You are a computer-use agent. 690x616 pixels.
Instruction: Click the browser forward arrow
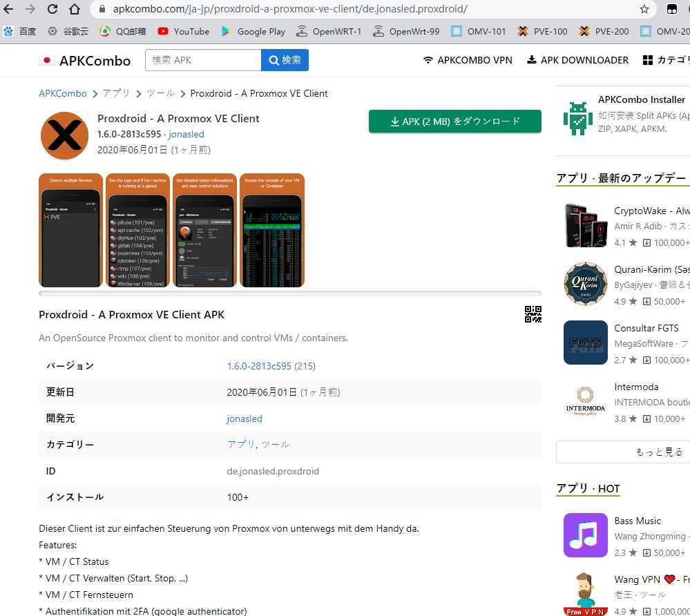(x=30, y=9)
